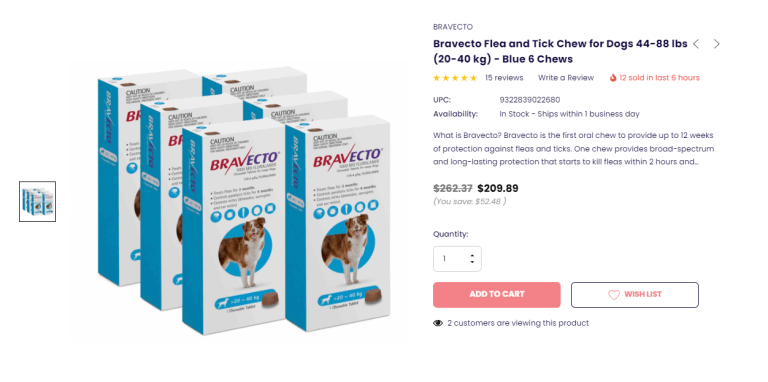Select the small product thumbnail image

38,201
